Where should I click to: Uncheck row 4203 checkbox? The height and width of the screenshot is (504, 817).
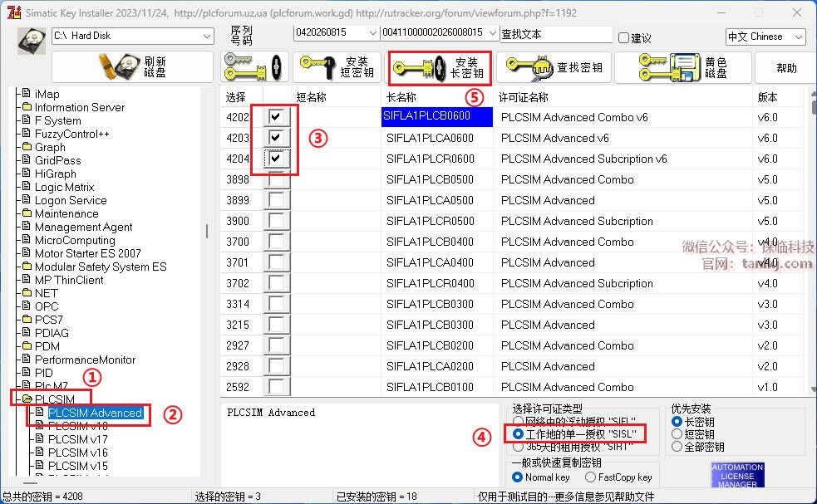276,138
